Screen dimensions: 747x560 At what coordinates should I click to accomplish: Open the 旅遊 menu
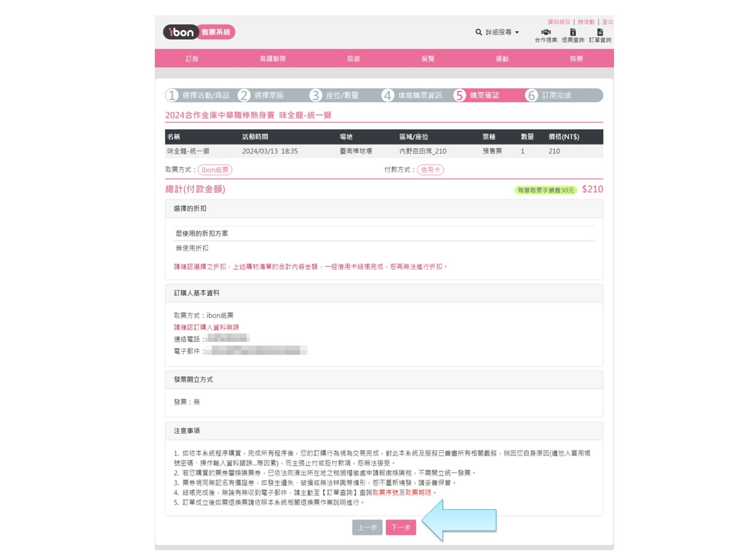pyautogui.click(x=354, y=59)
